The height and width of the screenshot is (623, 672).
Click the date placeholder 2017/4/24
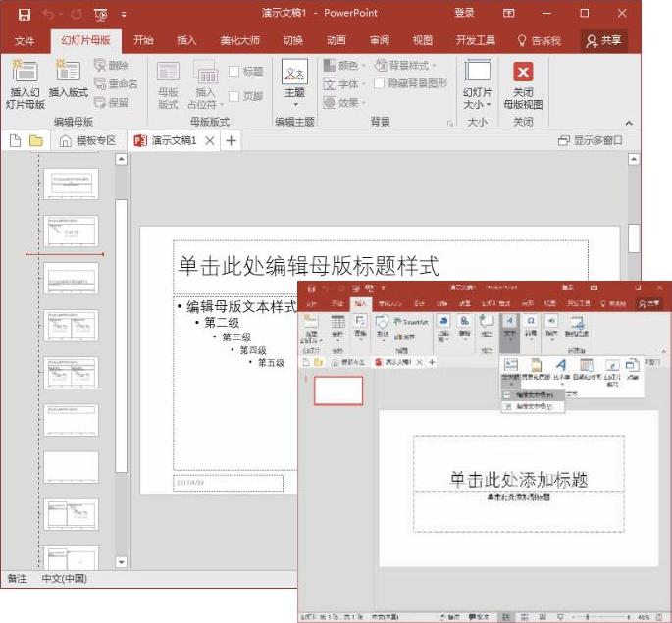coord(228,483)
